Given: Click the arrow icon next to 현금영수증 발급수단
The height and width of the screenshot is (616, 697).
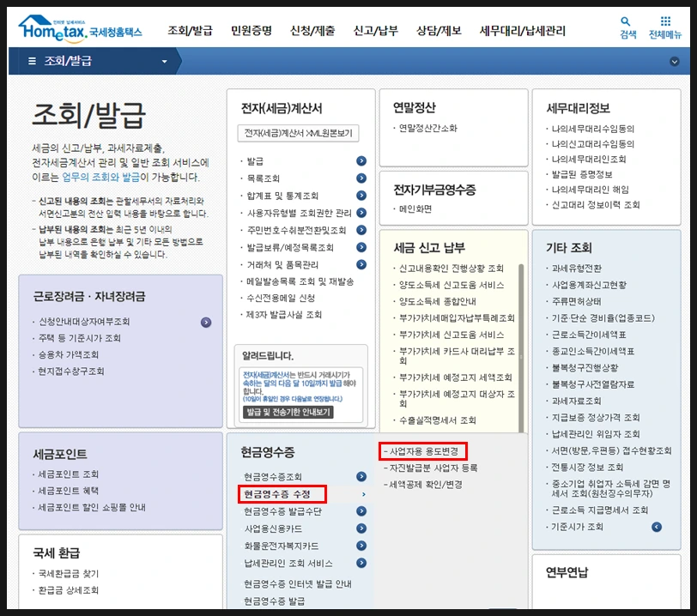Looking at the screenshot, I should [x=361, y=511].
